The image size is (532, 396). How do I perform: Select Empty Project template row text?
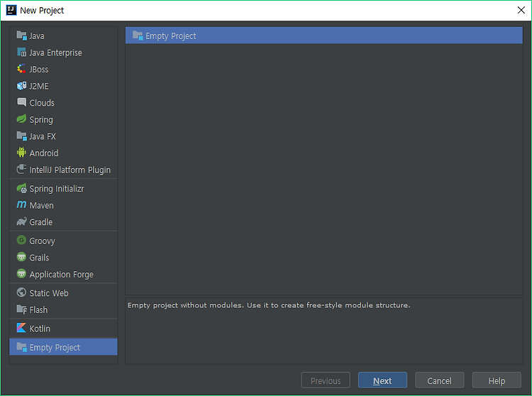coord(171,36)
